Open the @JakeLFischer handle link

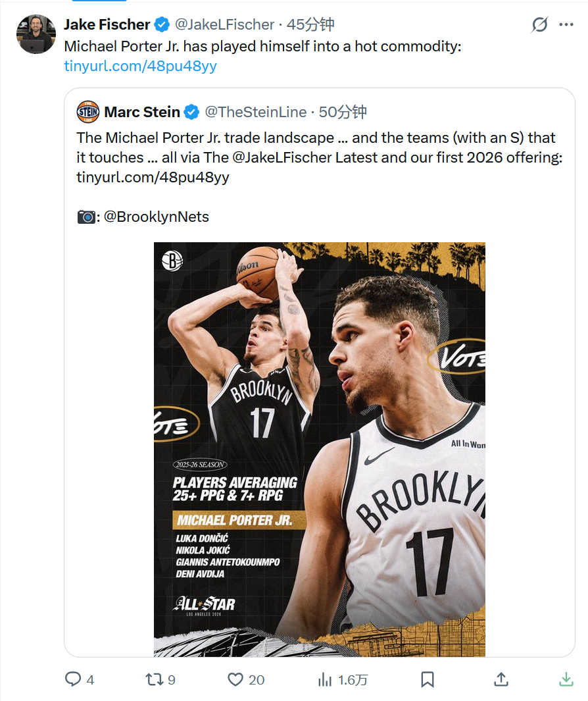224,25
